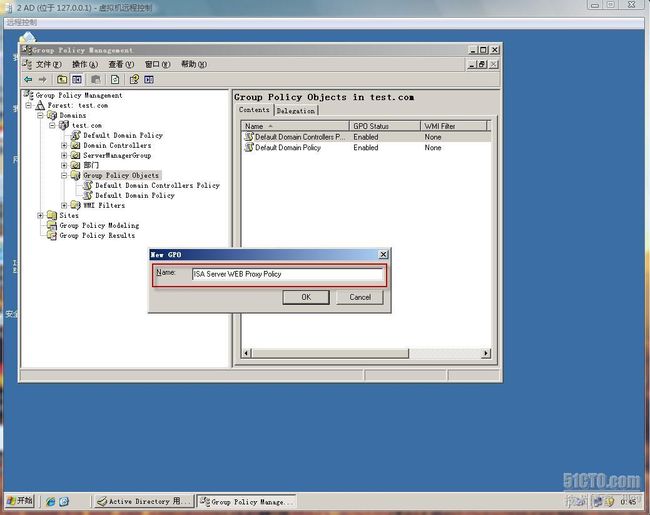
Task: Click the Internet Explorer quick launch icon
Action: 51,501
